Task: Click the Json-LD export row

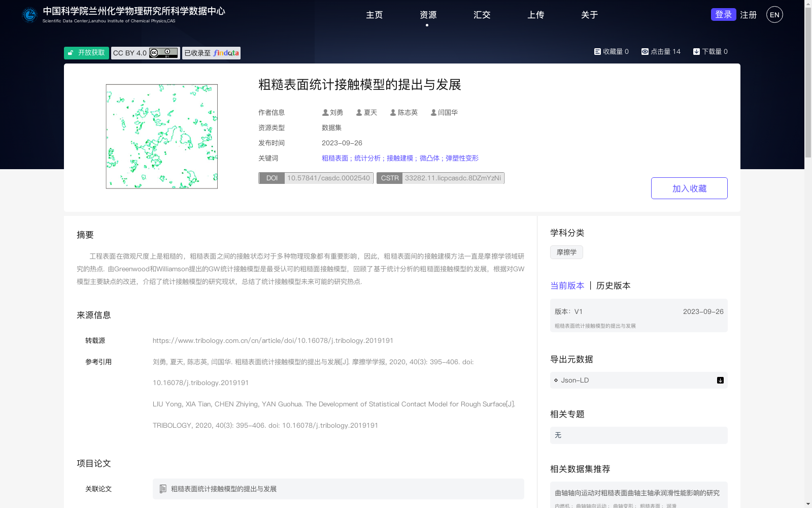Action: (x=639, y=380)
